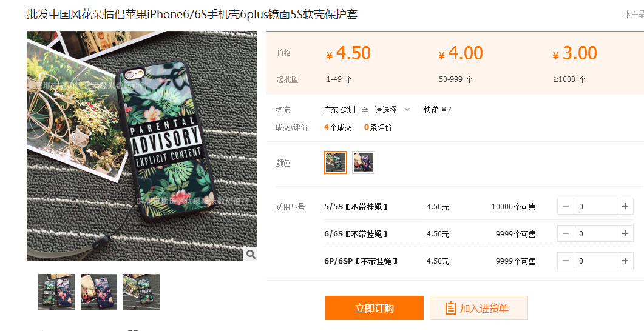Select the second dark floral color swatch
The image size is (644, 331).
364,162
